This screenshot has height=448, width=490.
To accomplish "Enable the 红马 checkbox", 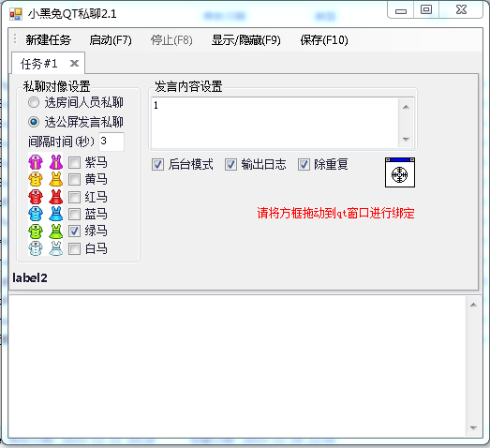I will click(74, 197).
